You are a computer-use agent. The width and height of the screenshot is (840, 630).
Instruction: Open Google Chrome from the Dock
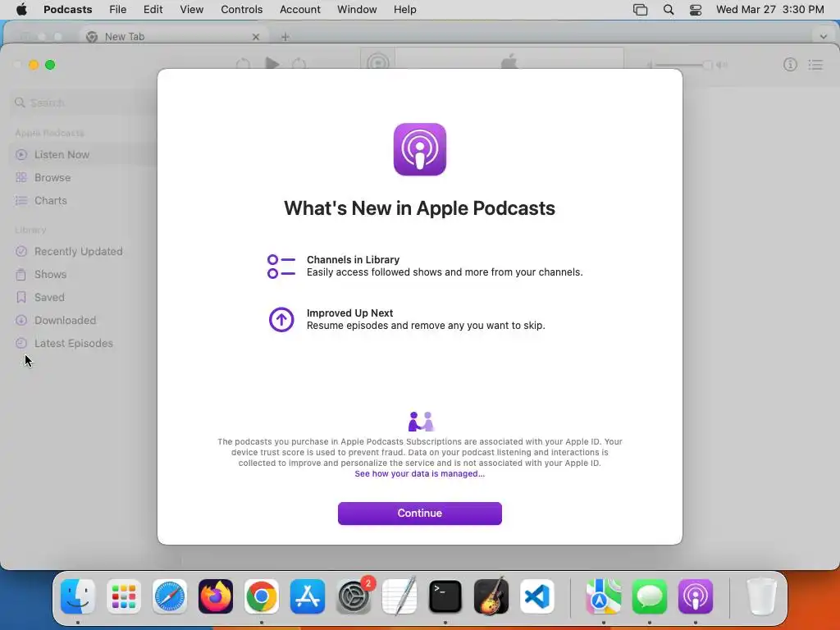click(x=262, y=596)
